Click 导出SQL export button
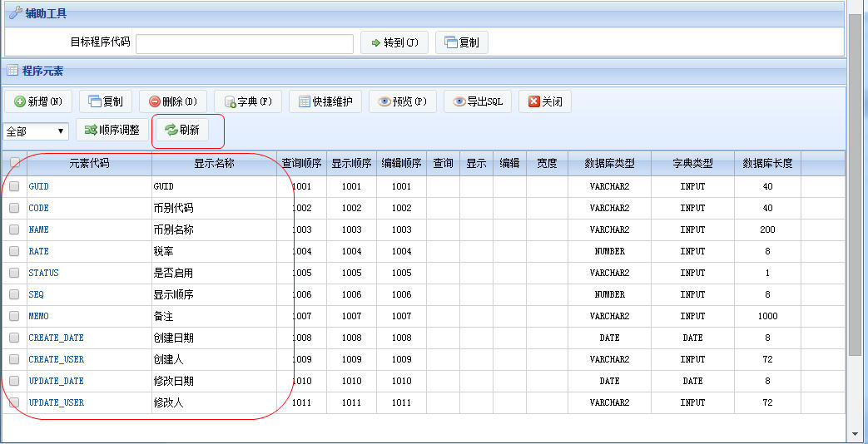 click(x=477, y=101)
